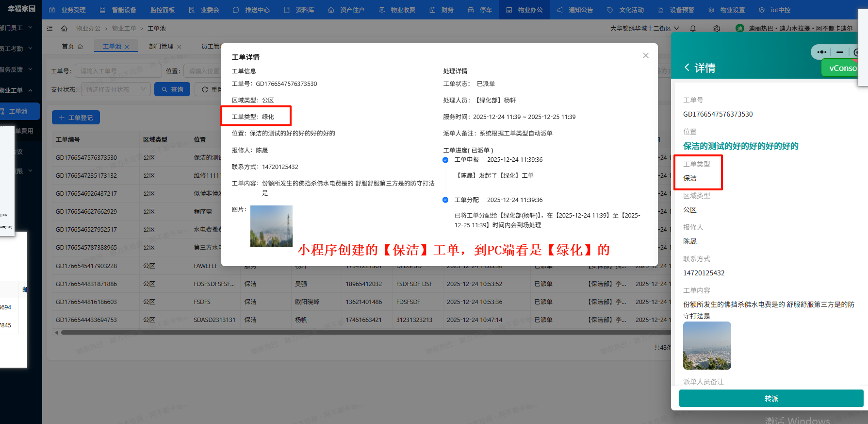This screenshot has width=868, height=424.
Task: Open 通知公告 top menu
Action: coord(574,10)
